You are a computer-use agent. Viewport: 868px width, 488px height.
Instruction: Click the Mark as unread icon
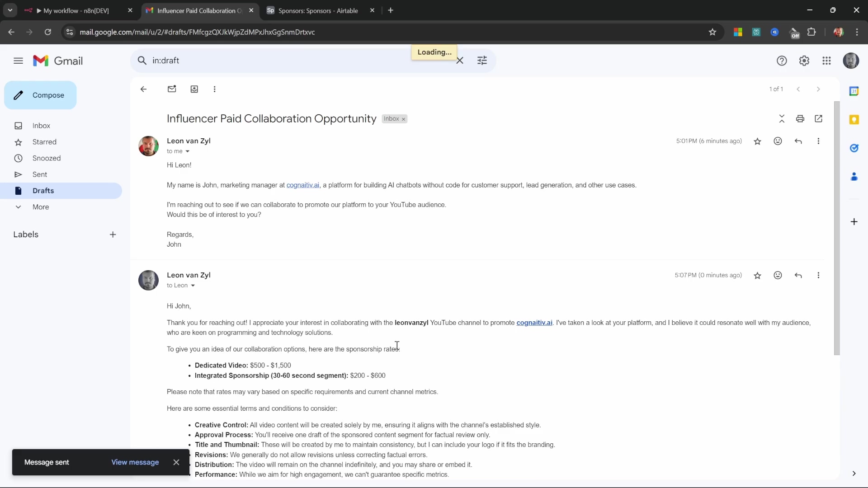pyautogui.click(x=172, y=89)
